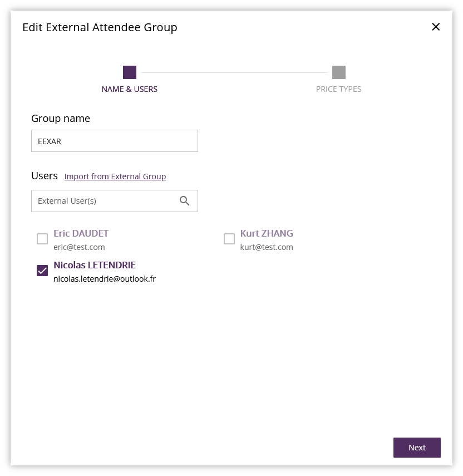Click the eric@test.com email text
This screenshot has height=476, width=463.
point(79,247)
